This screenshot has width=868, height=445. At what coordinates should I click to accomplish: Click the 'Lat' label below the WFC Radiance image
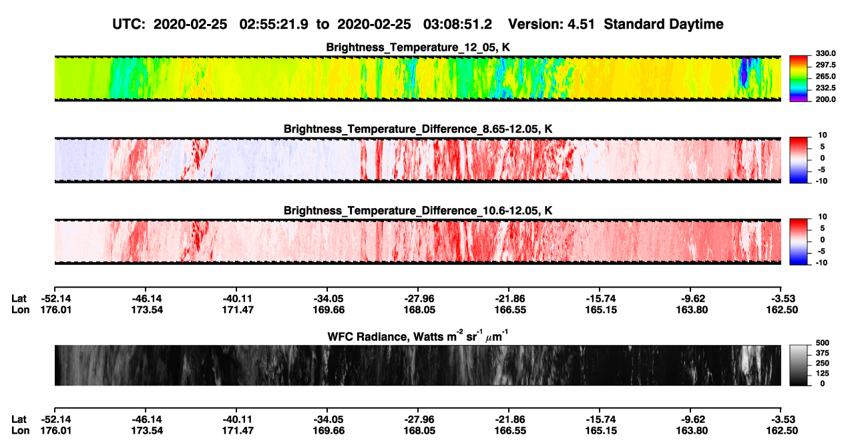point(19,420)
